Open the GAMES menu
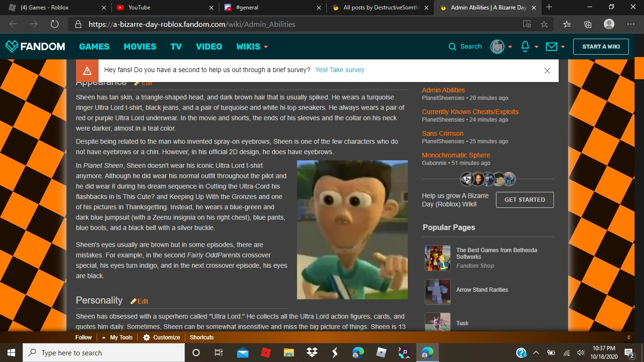644x362 pixels. tap(94, 46)
